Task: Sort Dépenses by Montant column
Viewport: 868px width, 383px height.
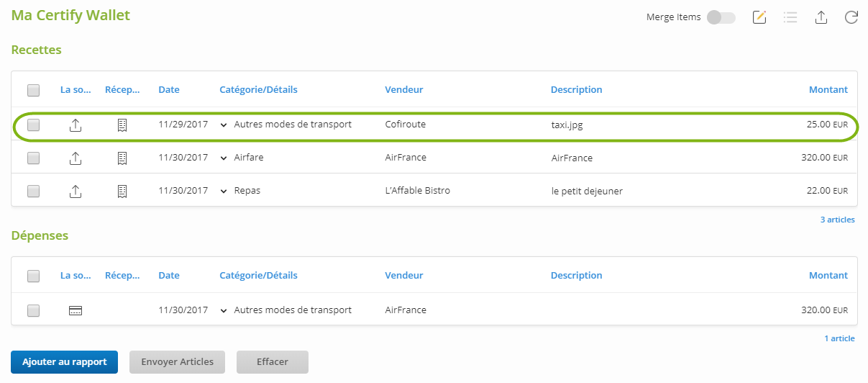Action: (x=828, y=275)
